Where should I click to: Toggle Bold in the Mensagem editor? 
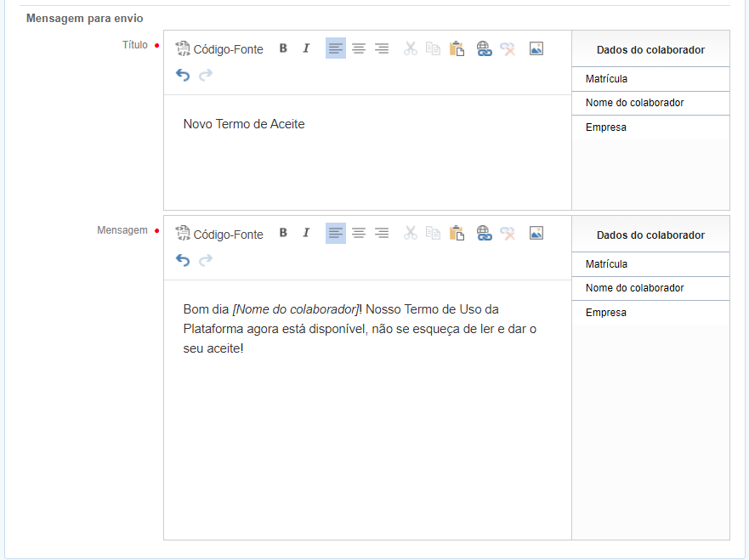point(283,234)
